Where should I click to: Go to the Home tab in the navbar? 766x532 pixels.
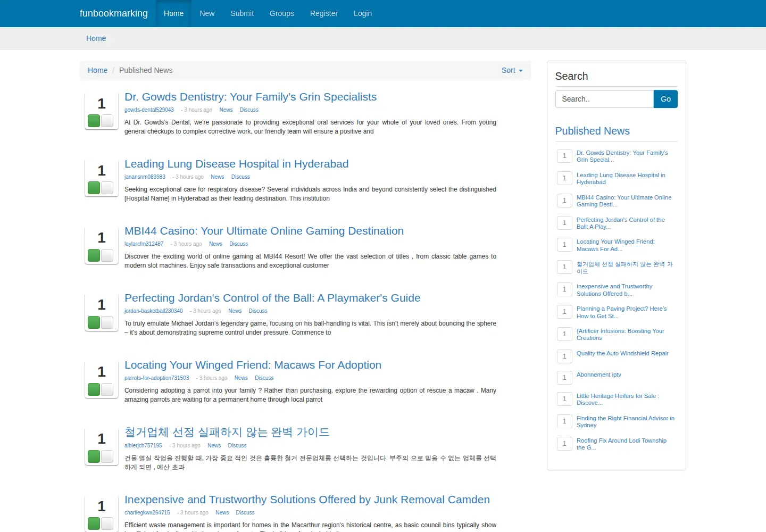pyautogui.click(x=173, y=13)
